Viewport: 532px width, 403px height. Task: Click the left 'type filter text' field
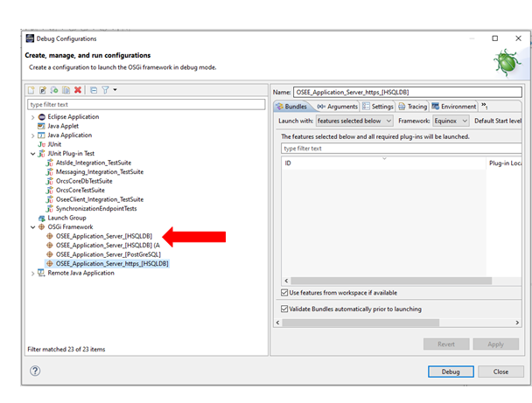click(x=146, y=104)
